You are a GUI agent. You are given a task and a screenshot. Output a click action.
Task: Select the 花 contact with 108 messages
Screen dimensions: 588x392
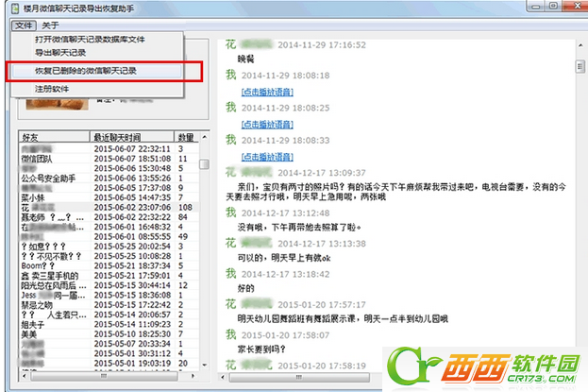click(x=109, y=208)
